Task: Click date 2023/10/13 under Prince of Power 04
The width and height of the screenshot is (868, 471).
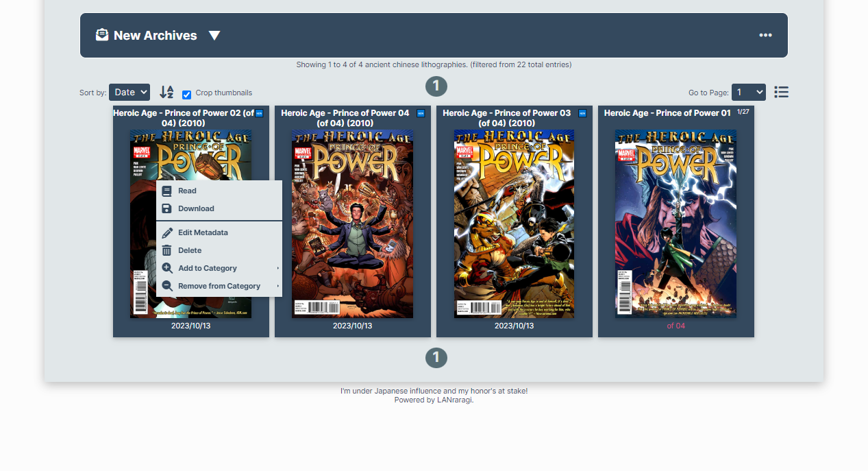Action: (352, 326)
